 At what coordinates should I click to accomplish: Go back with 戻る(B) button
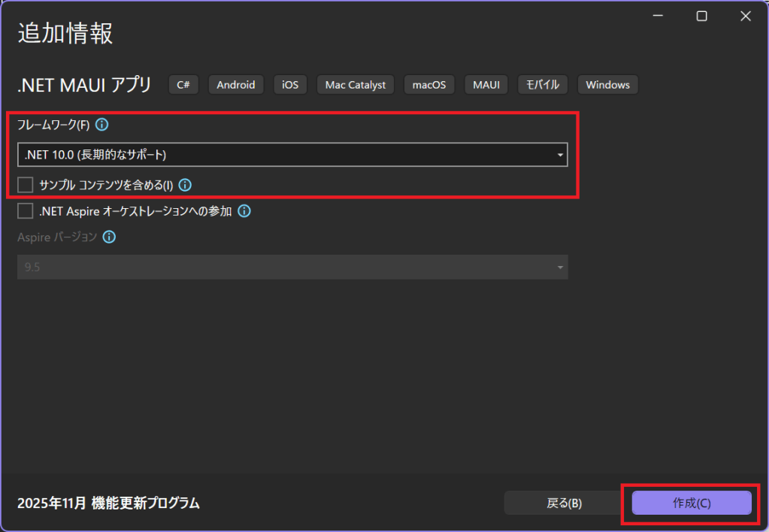point(564,503)
